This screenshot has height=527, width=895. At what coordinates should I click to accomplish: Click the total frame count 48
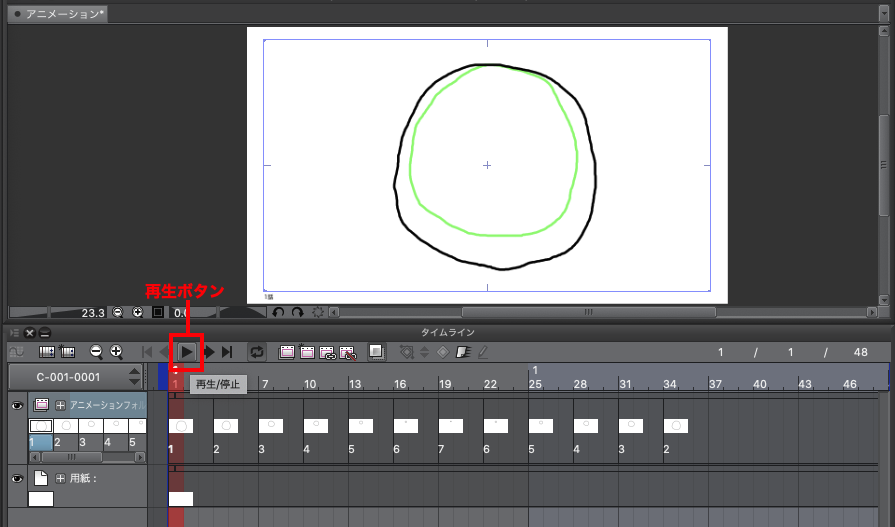tap(861, 352)
